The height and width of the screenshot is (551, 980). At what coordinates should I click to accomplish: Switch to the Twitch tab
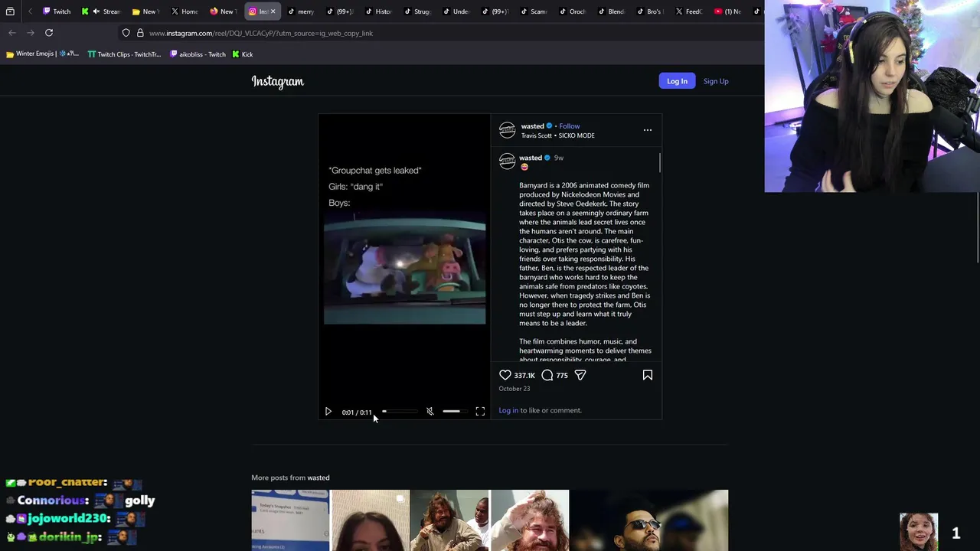pyautogui.click(x=57, y=11)
